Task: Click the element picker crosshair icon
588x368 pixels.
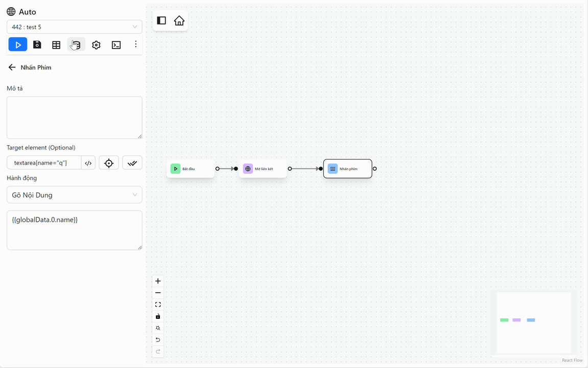Action: point(109,163)
